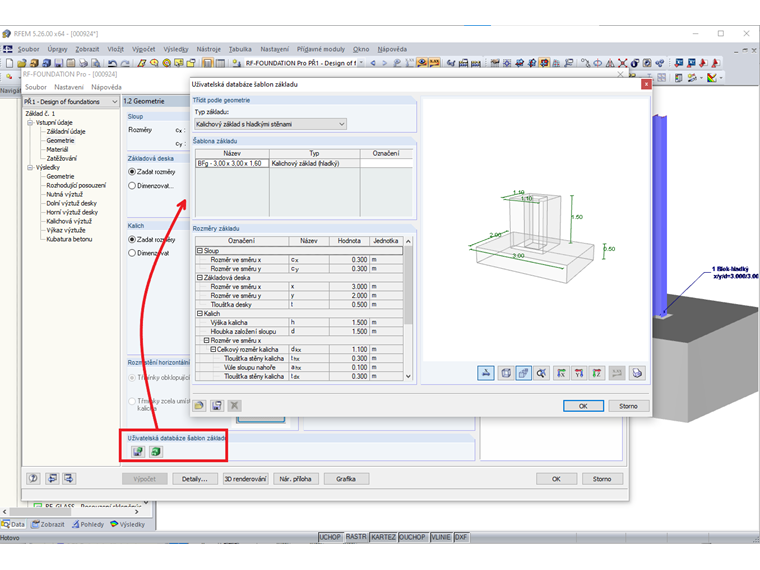Open 'Nastavení' menu in RF-FOUNDATION window
Image resolution: width=760 pixels, height=570 pixels.
tap(69, 87)
